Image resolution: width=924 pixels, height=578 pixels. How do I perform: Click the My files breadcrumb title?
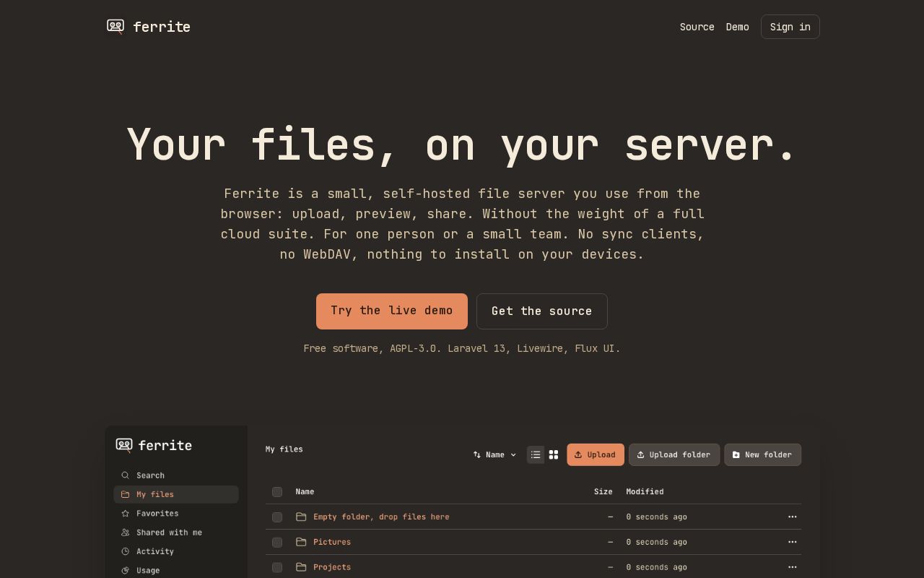(284, 449)
